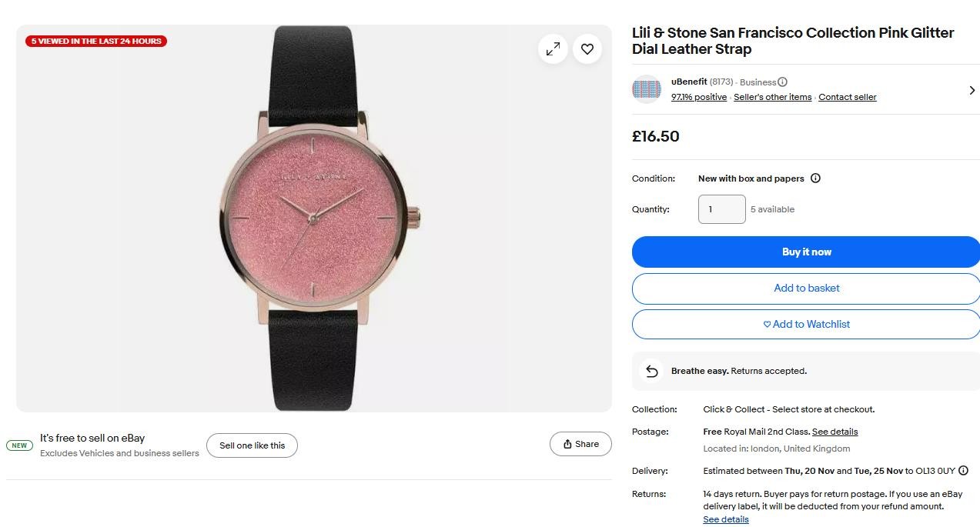
Task: Share this listing
Action: pyautogui.click(x=580, y=444)
